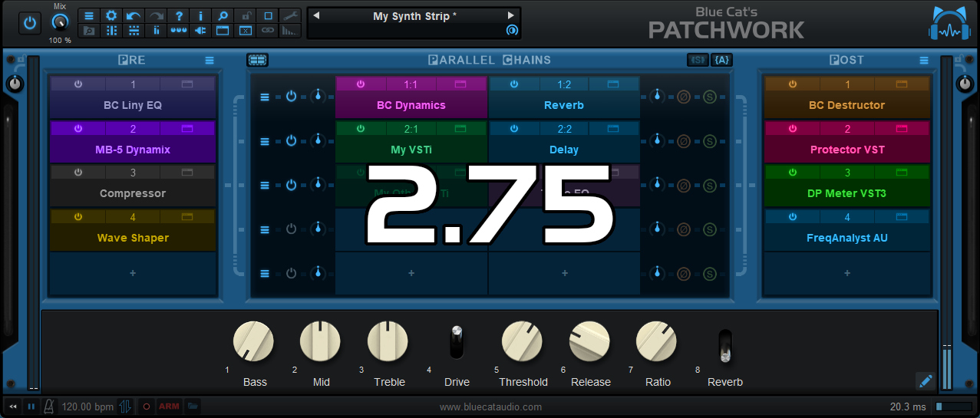Open BC Dynamics plugin editor window icon
This screenshot has width=980, height=418.
pyautogui.click(x=460, y=84)
